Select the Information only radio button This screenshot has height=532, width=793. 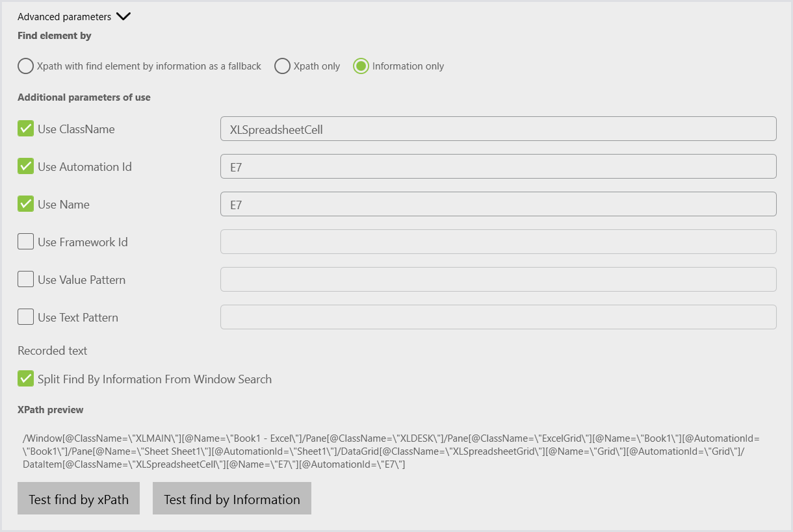coord(361,66)
